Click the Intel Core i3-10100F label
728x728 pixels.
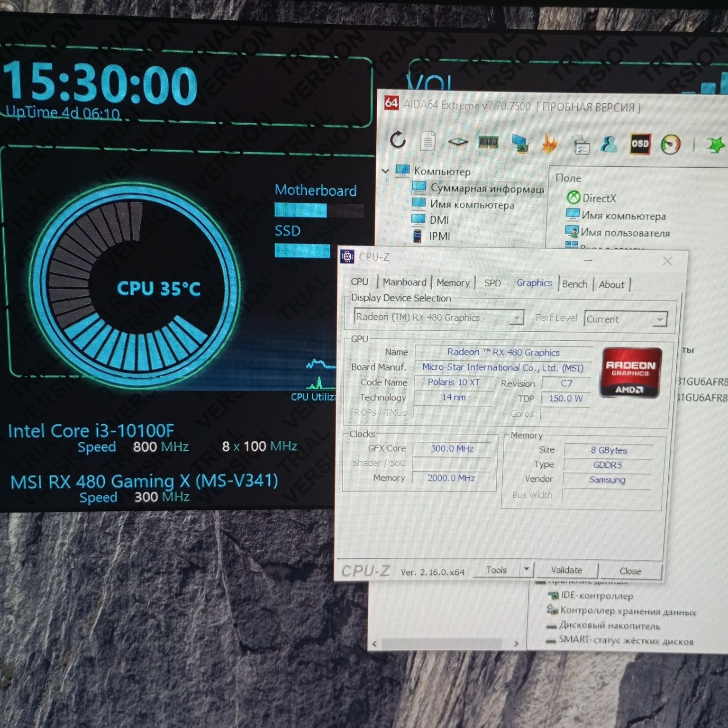(91, 430)
